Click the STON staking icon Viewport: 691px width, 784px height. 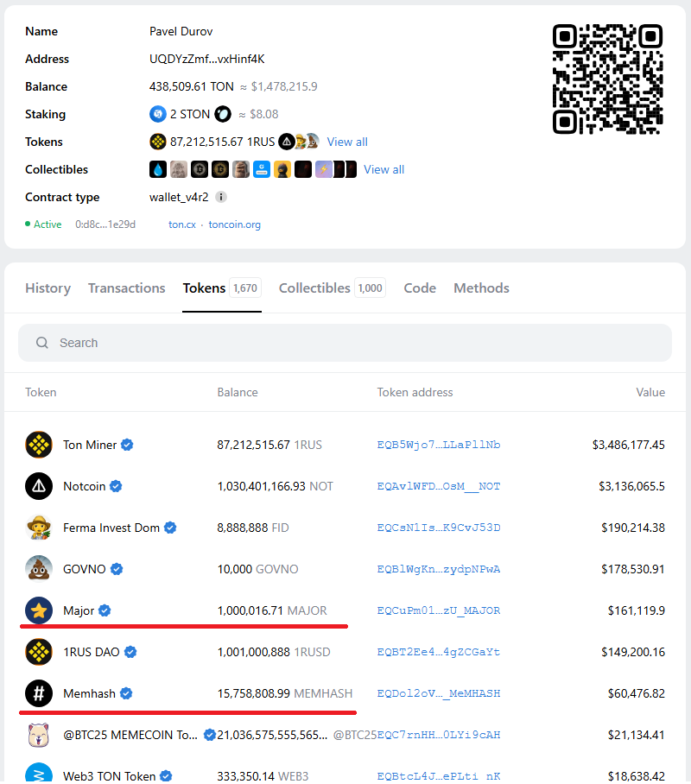pyautogui.click(x=157, y=114)
